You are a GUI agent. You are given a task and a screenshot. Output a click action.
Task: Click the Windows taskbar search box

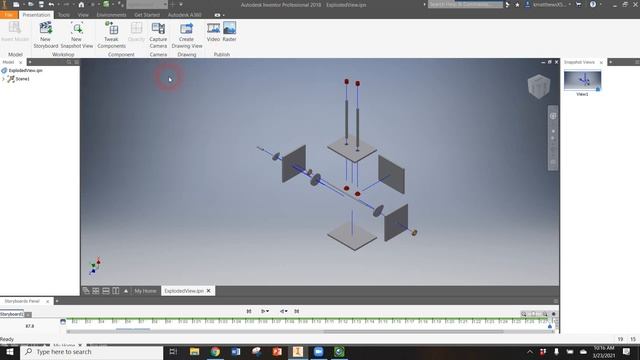pos(91,351)
